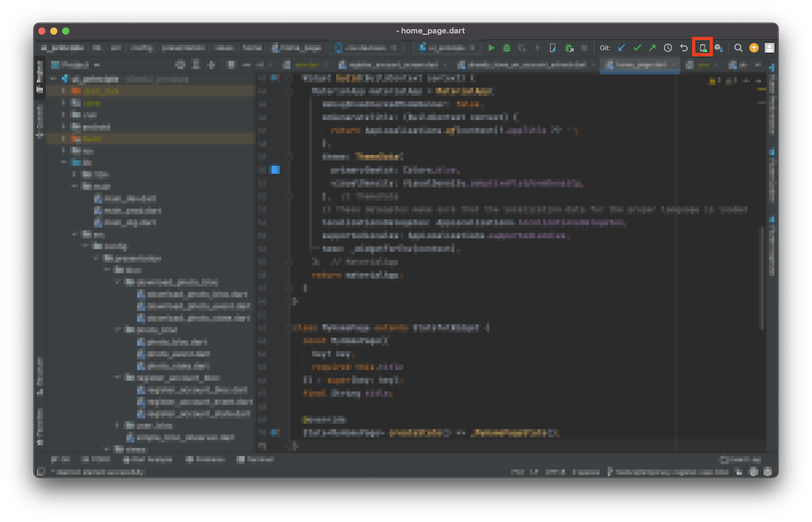Open the Terminal tool window tab
Viewport: 812px width, 522px height.
click(x=256, y=459)
